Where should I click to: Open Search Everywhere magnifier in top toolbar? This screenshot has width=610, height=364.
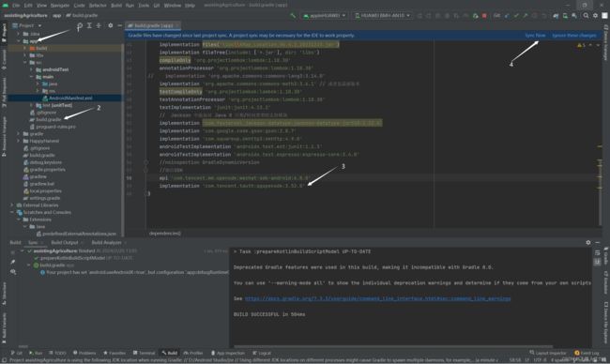[x=586, y=16]
